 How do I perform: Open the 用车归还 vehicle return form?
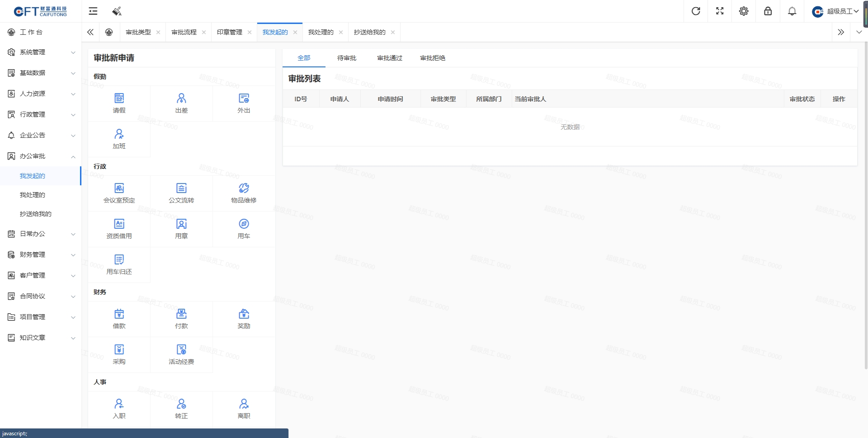tap(119, 264)
